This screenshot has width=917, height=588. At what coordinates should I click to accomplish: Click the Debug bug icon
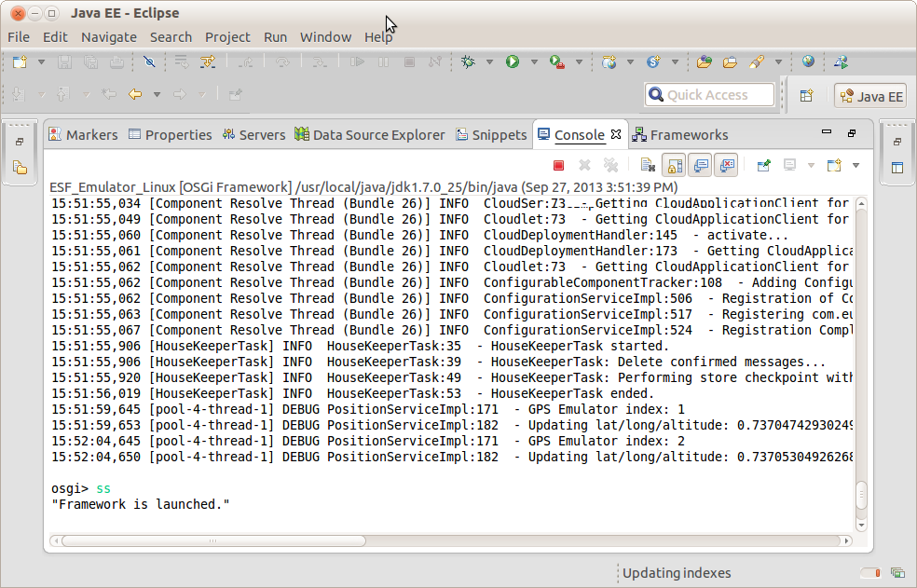pos(468,62)
